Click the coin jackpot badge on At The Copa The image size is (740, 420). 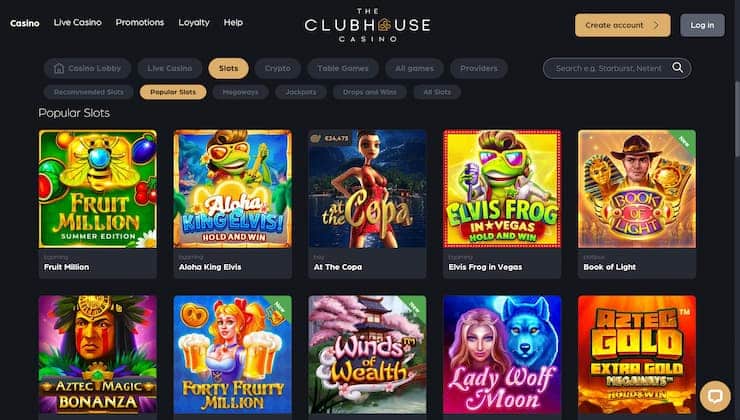[x=330, y=139]
